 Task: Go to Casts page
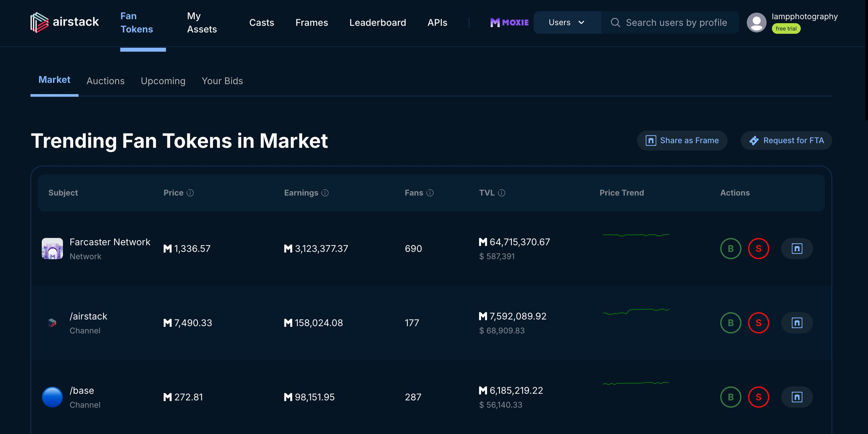click(262, 23)
